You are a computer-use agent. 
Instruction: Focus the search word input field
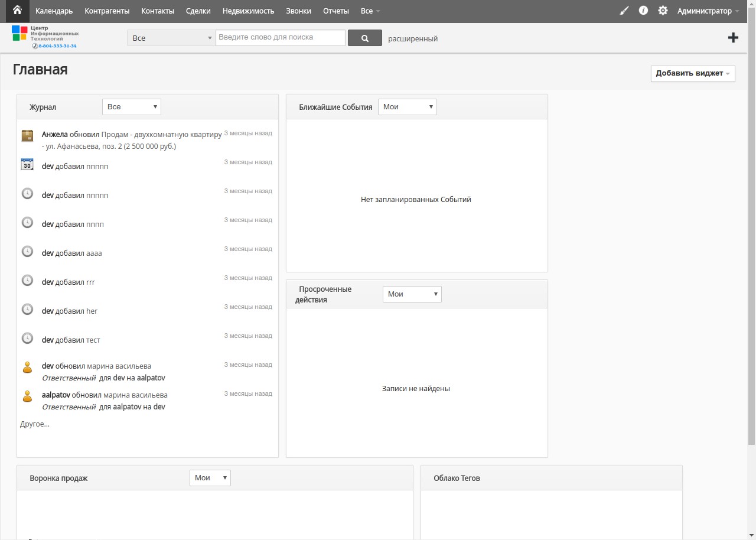pyautogui.click(x=281, y=38)
